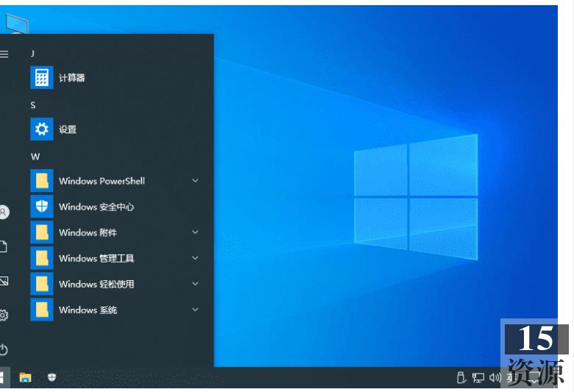Open Documents from Start sidebar
574x392 pixels.
pyautogui.click(x=3, y=246)
